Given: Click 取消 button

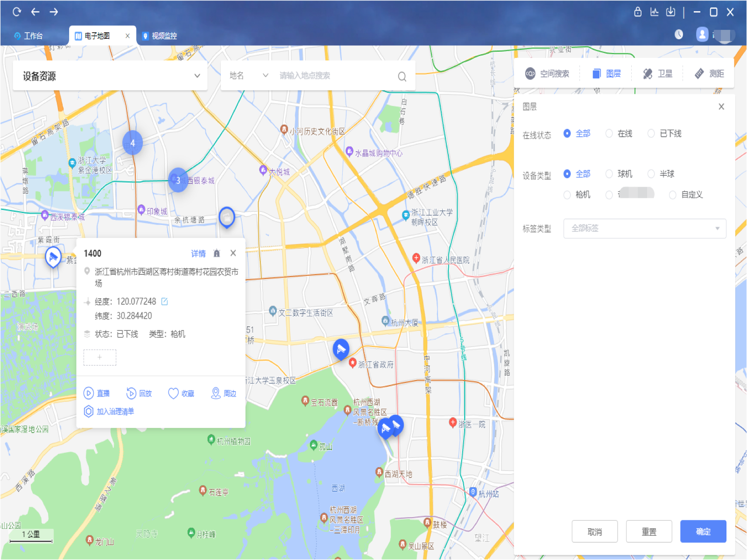Looking at the screenshot, I should [x=595, y=532].
